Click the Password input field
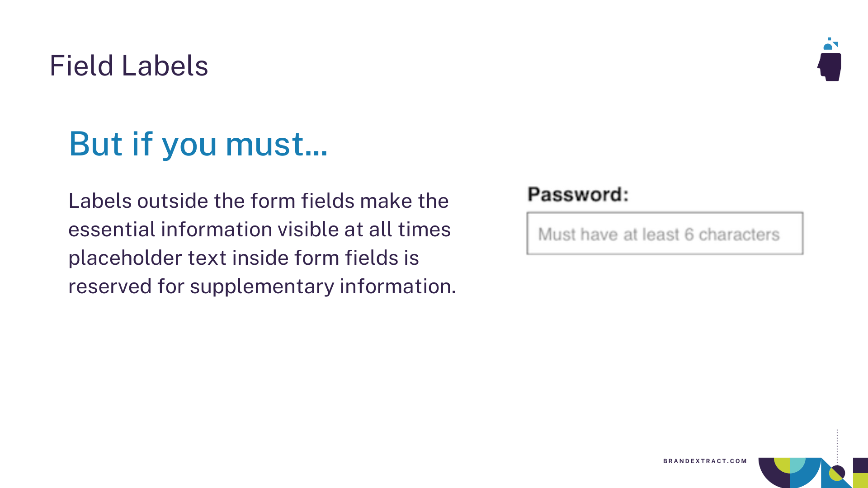 [664, 234]
